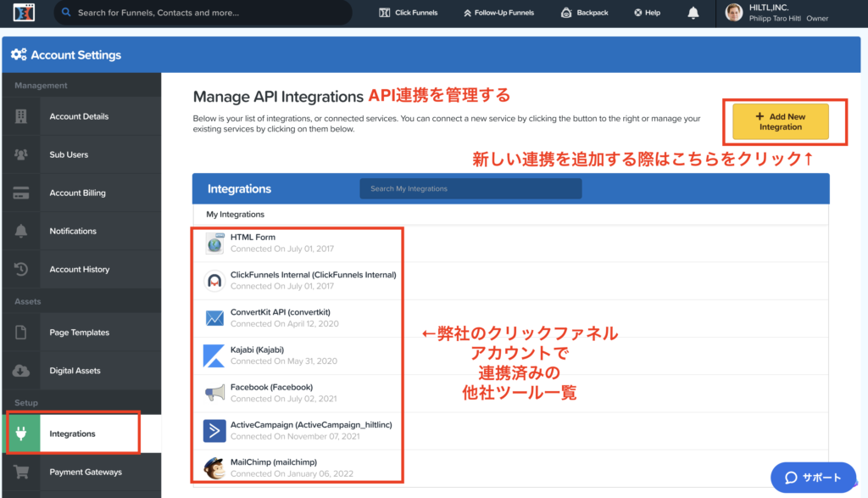Click 'Connected On May 31, 2020' text
This screenshot has height=498, width=868.
click(x=283, y=361)
